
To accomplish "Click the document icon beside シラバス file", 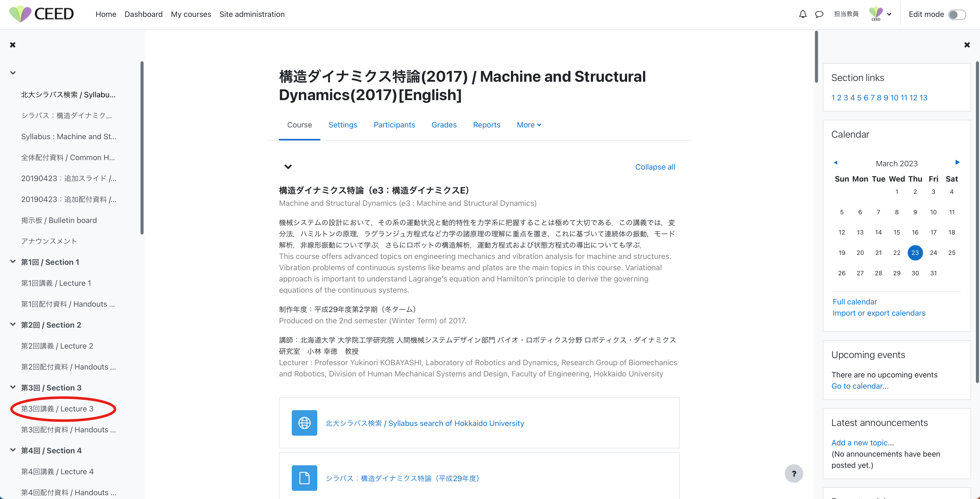I will (x=304, y=478).
